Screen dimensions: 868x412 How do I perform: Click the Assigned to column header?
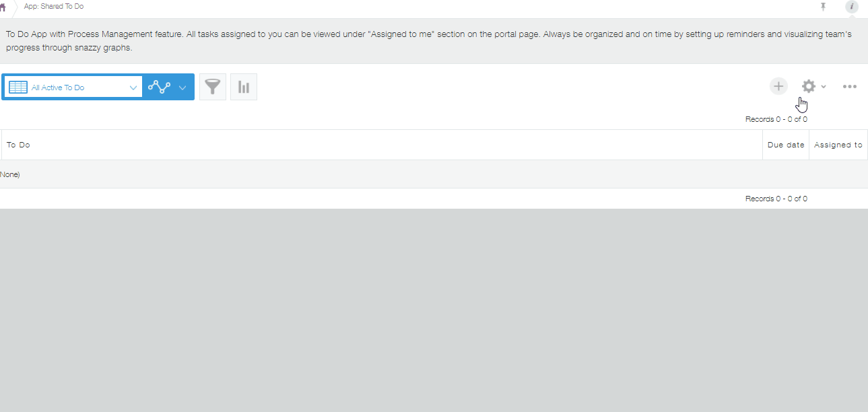pyautogui.click(x=838, y=145)
